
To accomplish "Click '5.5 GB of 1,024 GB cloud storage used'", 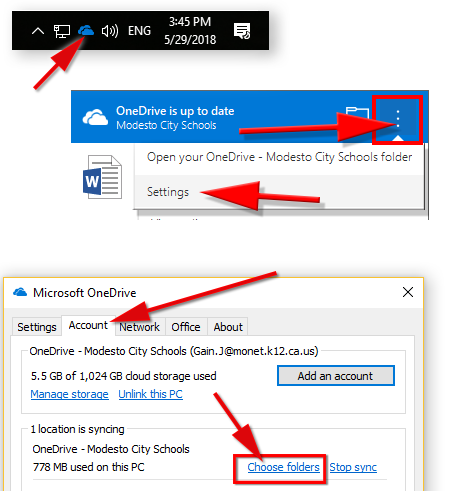I will [124, 376].
